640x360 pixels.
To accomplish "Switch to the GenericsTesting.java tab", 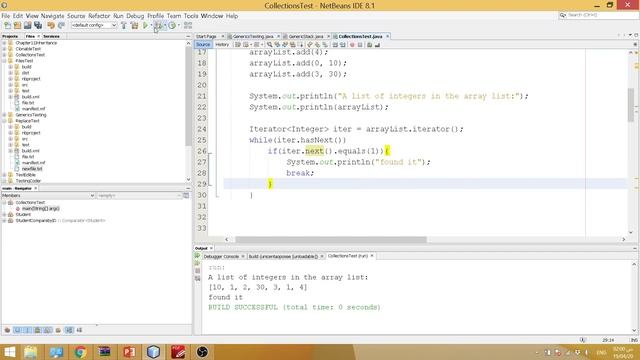I will [253, 36].
